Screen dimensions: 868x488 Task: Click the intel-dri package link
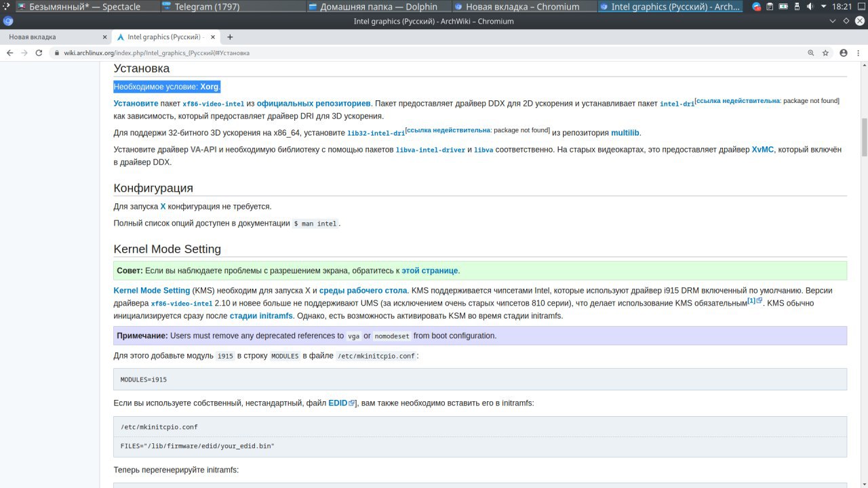tap(677, 104)
